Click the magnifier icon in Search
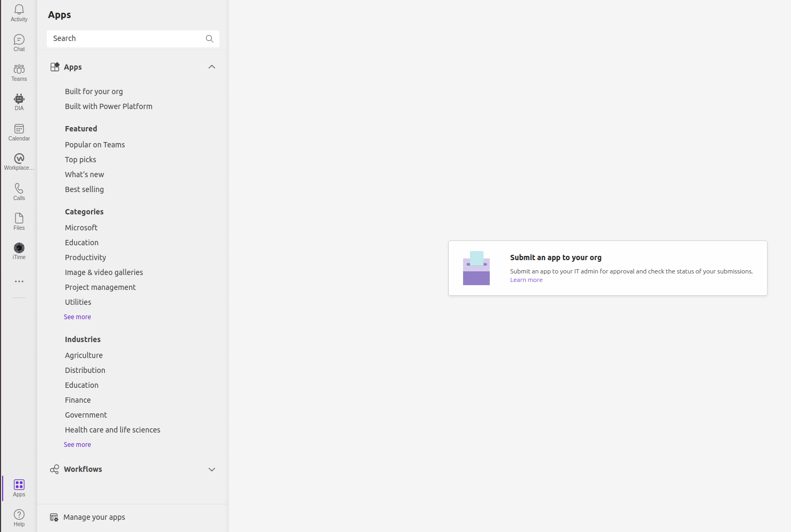This screenshot has width=791, height=532. pyautogui.click(x=210, y=39)
